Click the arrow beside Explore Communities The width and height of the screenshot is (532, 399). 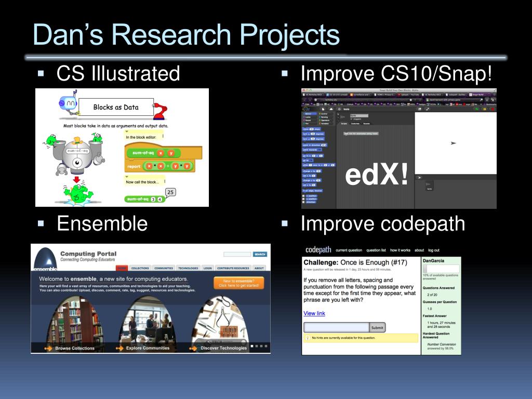119,348
